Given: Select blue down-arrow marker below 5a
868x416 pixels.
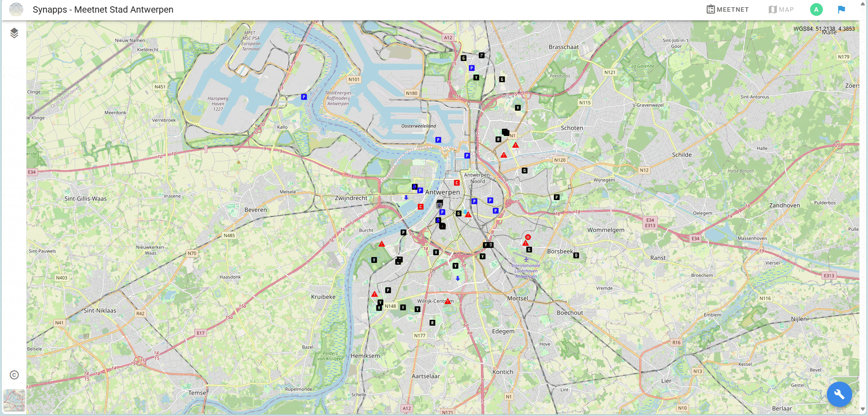Looking at the screenshot, I should [458, 278].
